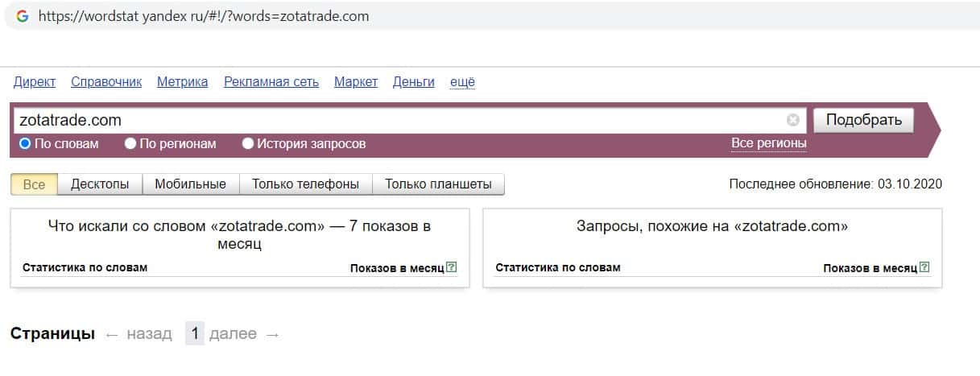The width and height of the screenshot is (980, 376).
Task: Expand the ещё menu link
Action: pos(462,81)
